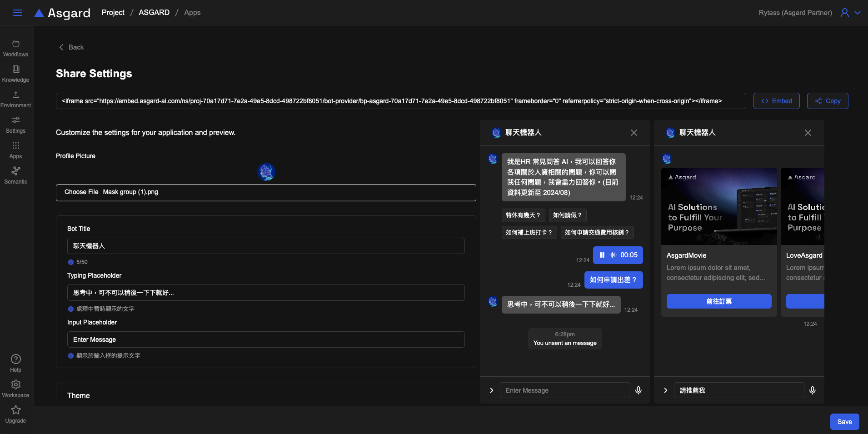The image size is (868, 434).
Task: Click Project in the breadcrumb
Action: (113, 13)
